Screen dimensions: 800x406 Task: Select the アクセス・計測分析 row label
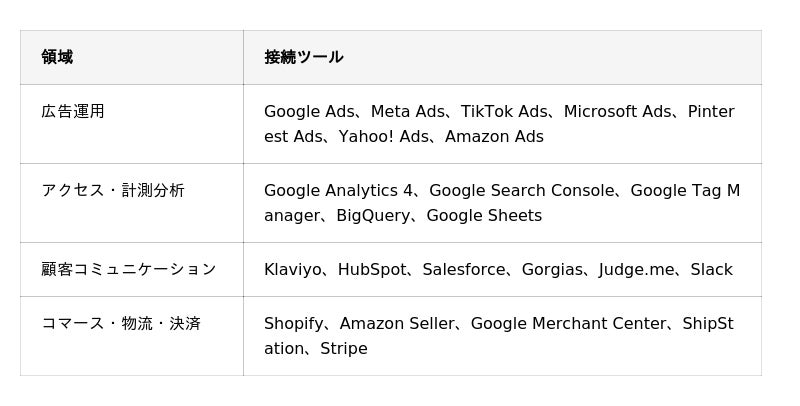point(113,190)
